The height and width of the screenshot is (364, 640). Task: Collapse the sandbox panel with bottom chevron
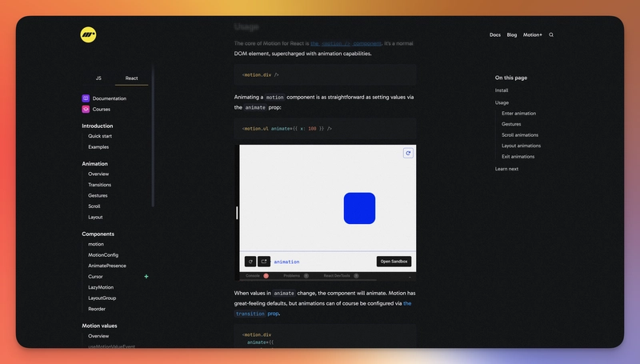[x=410, y=277]
